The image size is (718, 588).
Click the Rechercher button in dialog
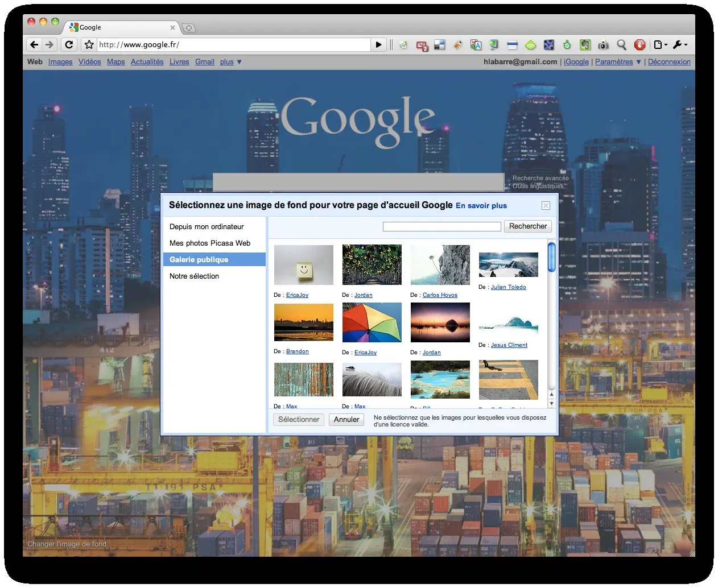528,226
